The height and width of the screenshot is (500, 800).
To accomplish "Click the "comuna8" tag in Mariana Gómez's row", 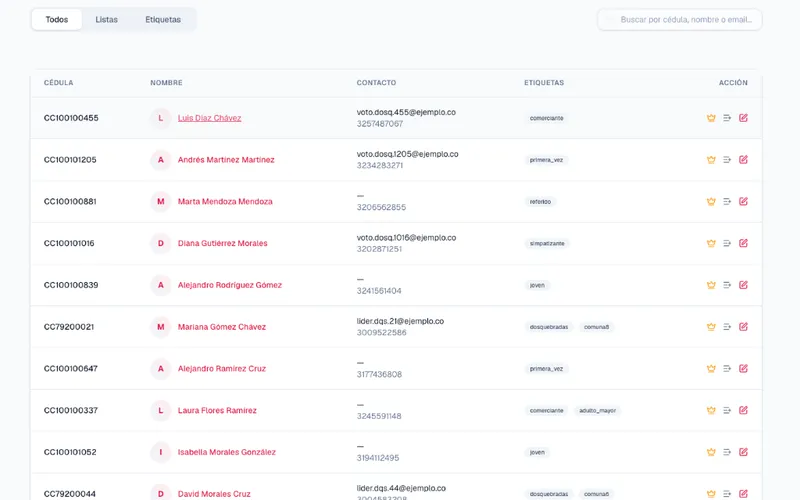I will (596, 327).
